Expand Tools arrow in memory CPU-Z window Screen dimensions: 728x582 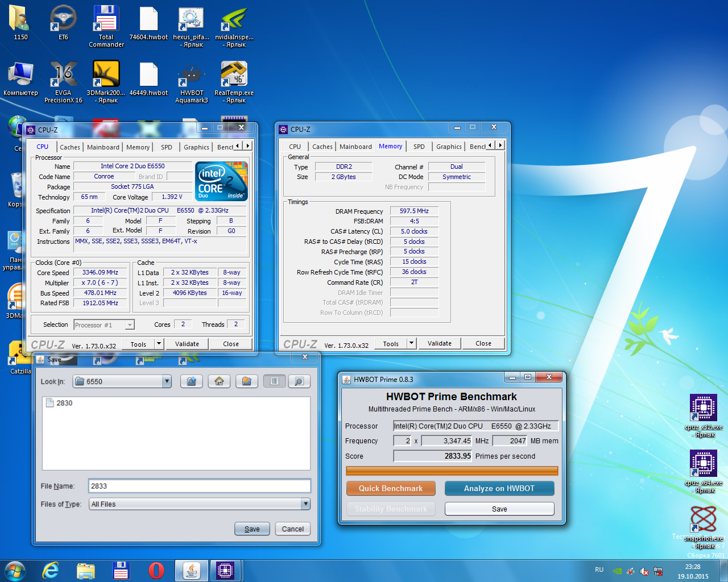pyautogui.click(x=412, y=343)
